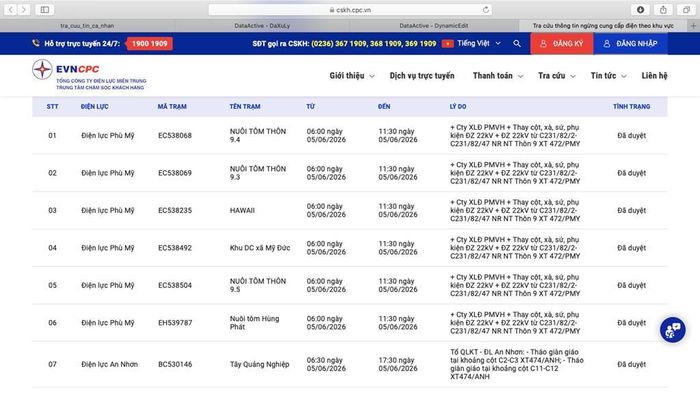Click Điện lực An Nhơn cell
The image size is (700, 394).
(x=109, y=365)
